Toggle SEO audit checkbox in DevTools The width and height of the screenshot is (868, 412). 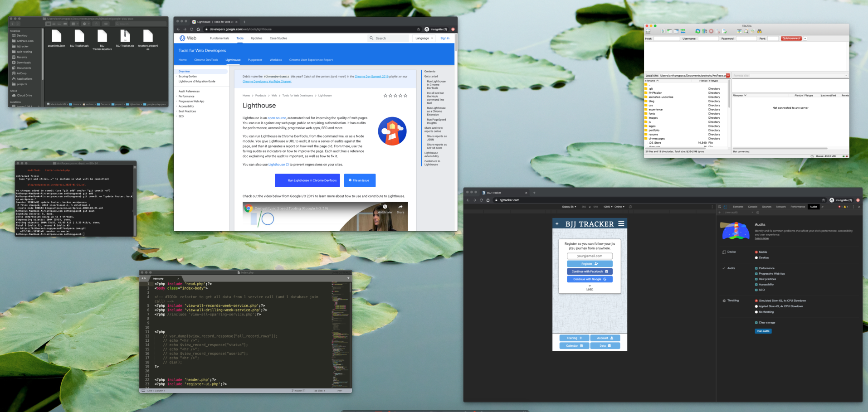tap(756, 290)
